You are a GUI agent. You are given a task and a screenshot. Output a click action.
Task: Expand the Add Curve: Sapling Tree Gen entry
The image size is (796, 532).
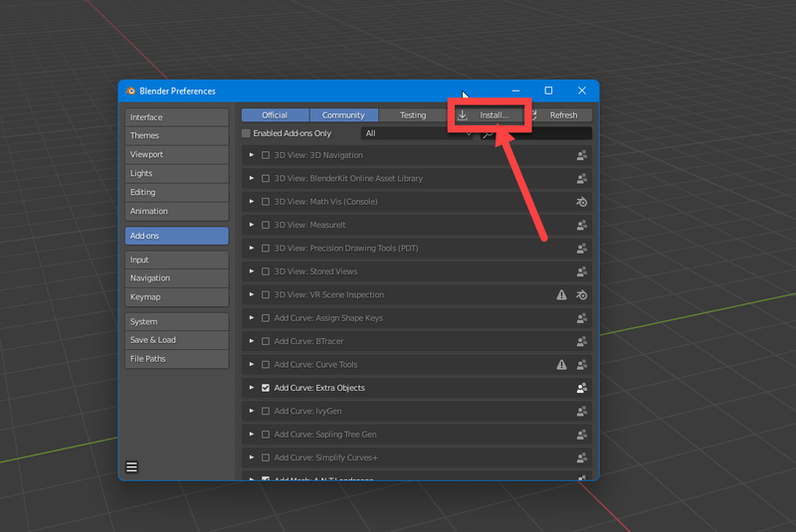[x=252, y=435]
